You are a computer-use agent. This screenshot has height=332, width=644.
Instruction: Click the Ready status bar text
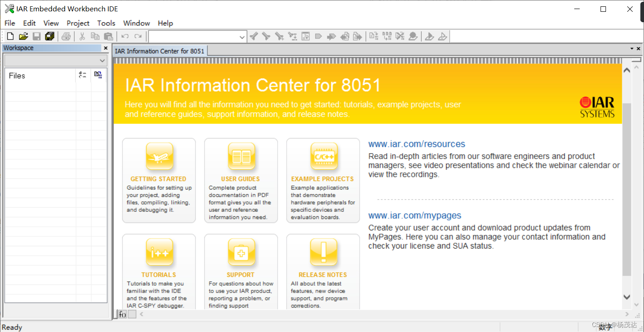[x=12, y=327]
